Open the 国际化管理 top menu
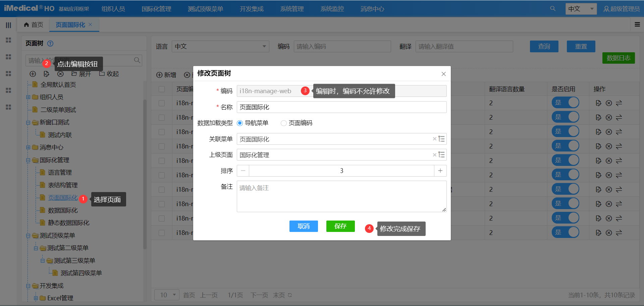Viewport: 644px width, 306px height. point(156,9)
